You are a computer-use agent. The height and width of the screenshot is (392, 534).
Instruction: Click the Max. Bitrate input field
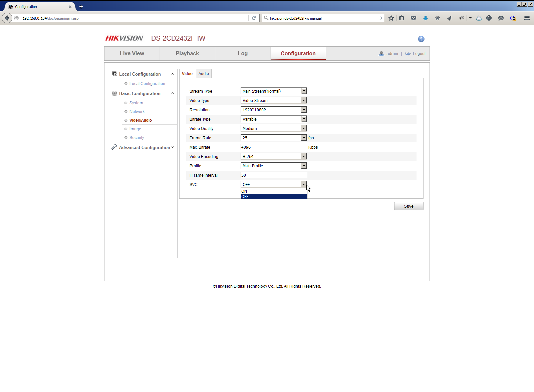(274, 147)
